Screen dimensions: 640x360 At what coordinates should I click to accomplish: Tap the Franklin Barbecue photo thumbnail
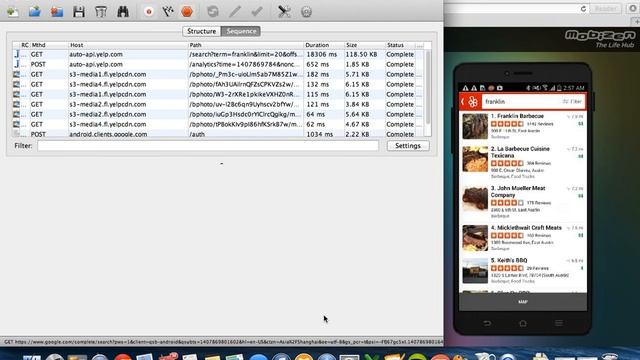coord(475,127)
